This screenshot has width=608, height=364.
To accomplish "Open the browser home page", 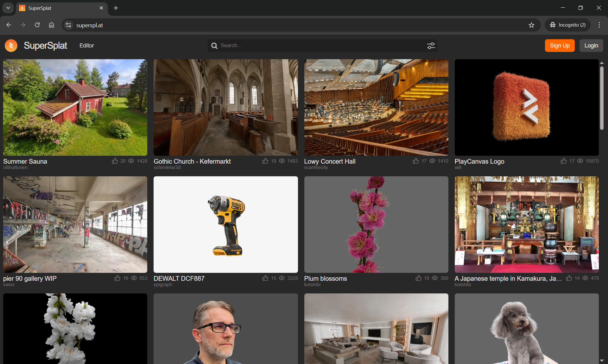I will pos(51,25).
